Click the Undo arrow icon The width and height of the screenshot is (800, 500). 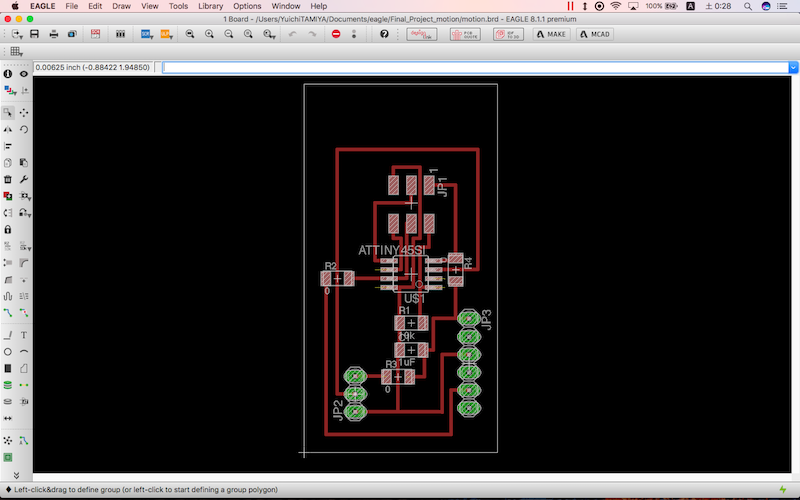coord(292,34)
